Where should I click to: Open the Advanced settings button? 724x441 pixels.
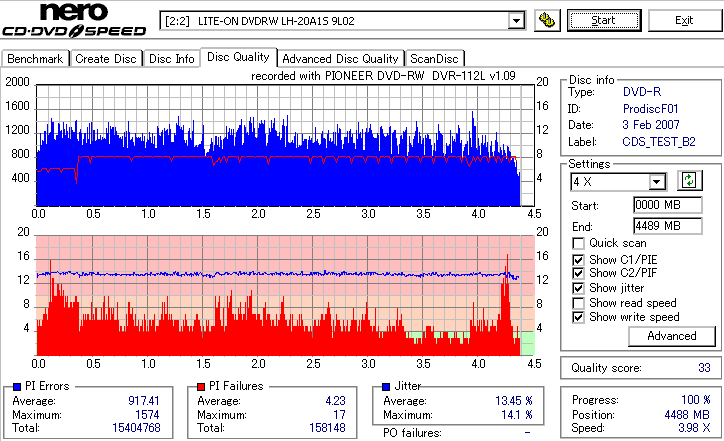(x=672, y=336)
